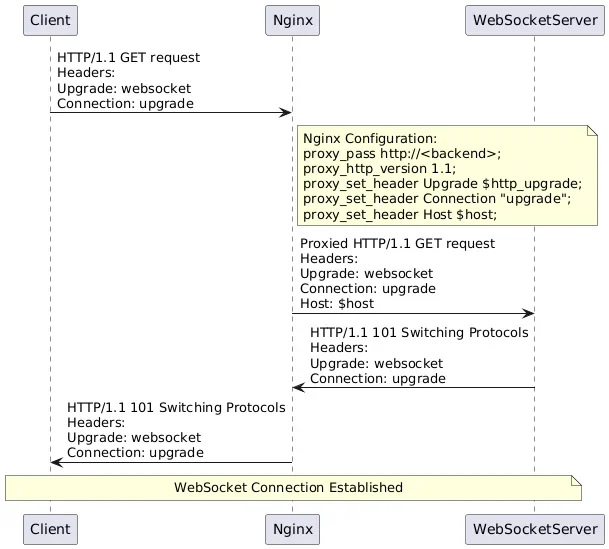Click the 'Nginx Configuration:' note heading
The width and height of the screenshot is (609, 549).
tap(370, 139)
